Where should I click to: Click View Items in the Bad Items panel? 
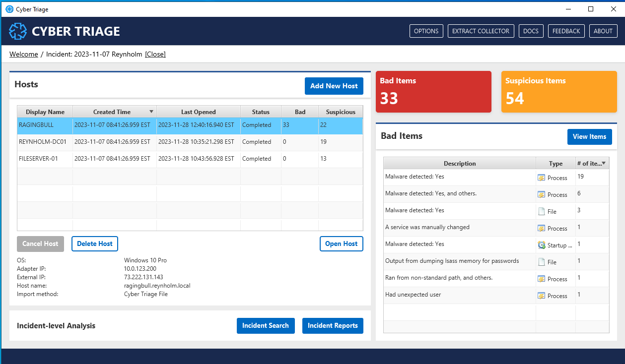click(589, 136)
